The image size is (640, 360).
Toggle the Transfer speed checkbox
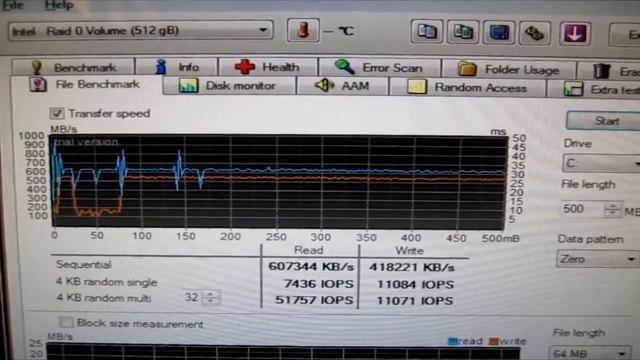57,113
